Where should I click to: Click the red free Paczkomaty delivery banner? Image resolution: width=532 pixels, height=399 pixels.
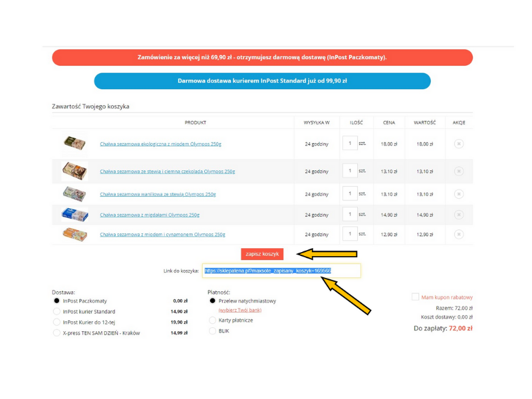262,57
